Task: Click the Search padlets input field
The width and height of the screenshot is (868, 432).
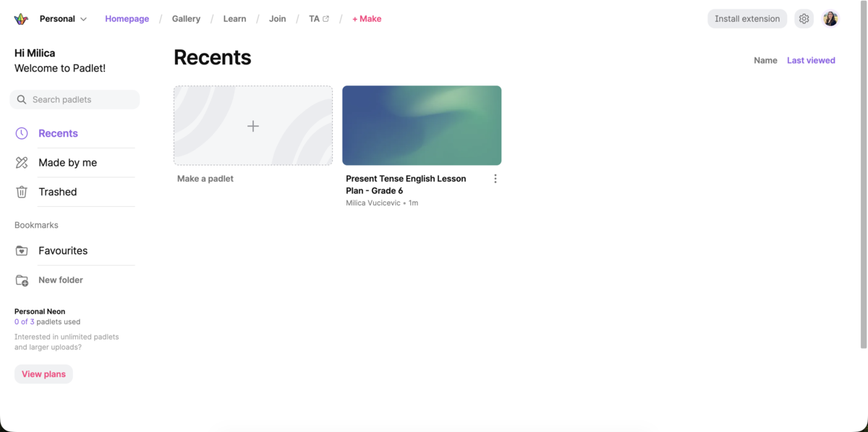Action: point(75,99)
